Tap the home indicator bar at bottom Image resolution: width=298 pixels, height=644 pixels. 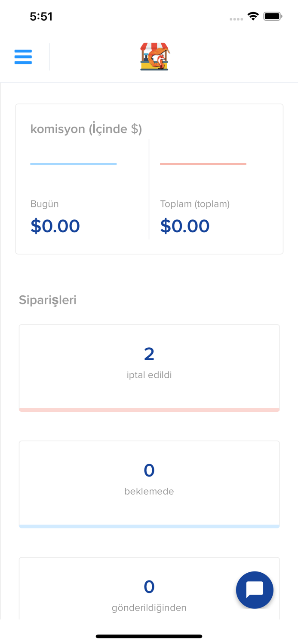click(x=149, y=636)
